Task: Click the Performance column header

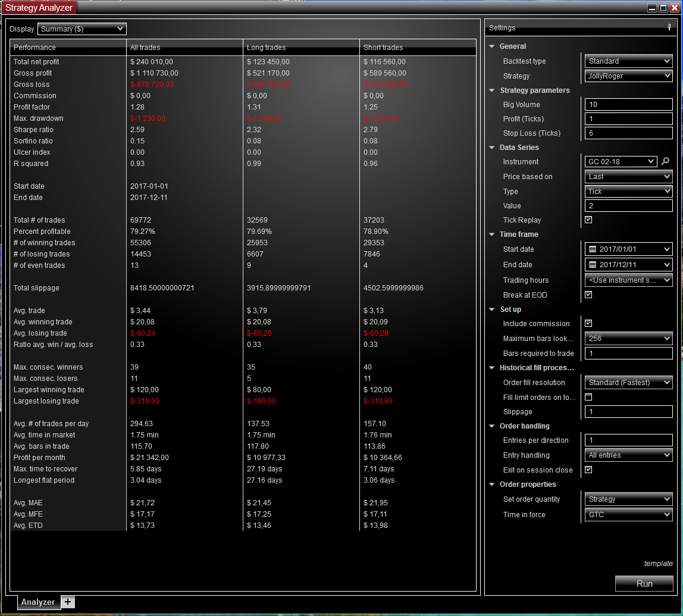Action: 68,48
